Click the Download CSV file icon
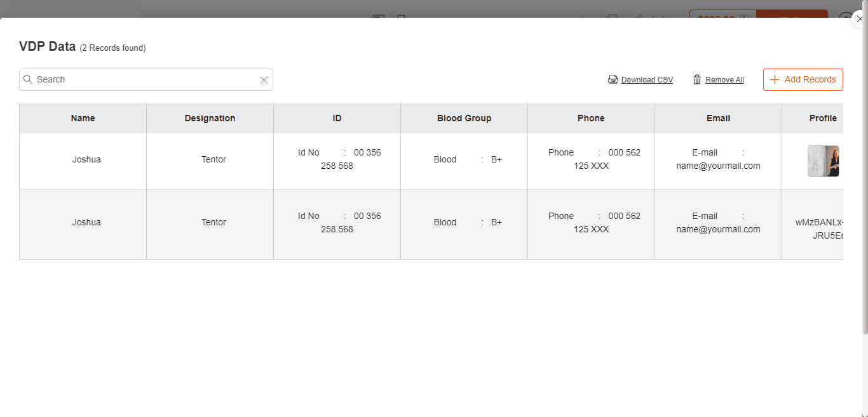 click(x=613, y=79)
